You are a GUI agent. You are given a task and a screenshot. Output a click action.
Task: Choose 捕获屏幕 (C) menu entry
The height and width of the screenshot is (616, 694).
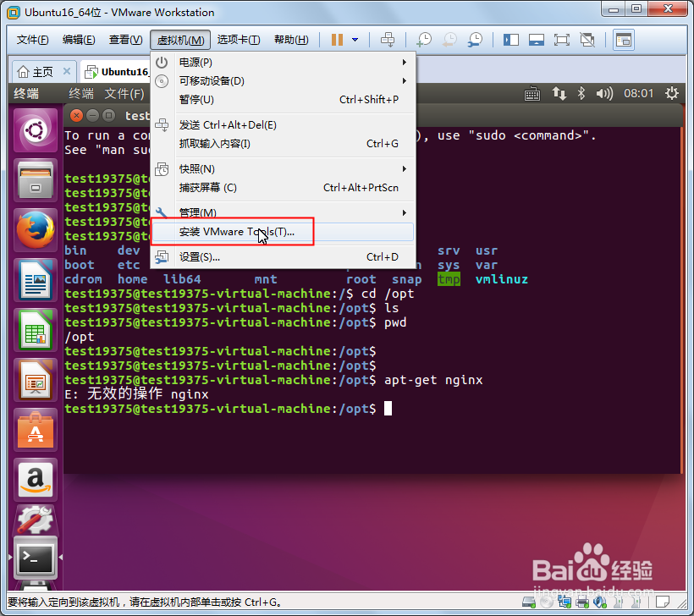283,188
